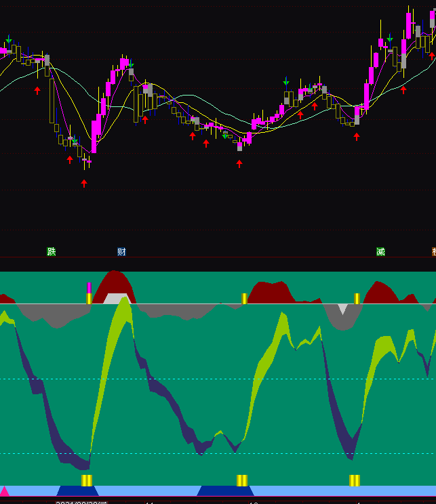This screenshot has height=504, width=436.
Task: Click the pink triangle at bottom-left corner
Action: [x=5, y=490]
